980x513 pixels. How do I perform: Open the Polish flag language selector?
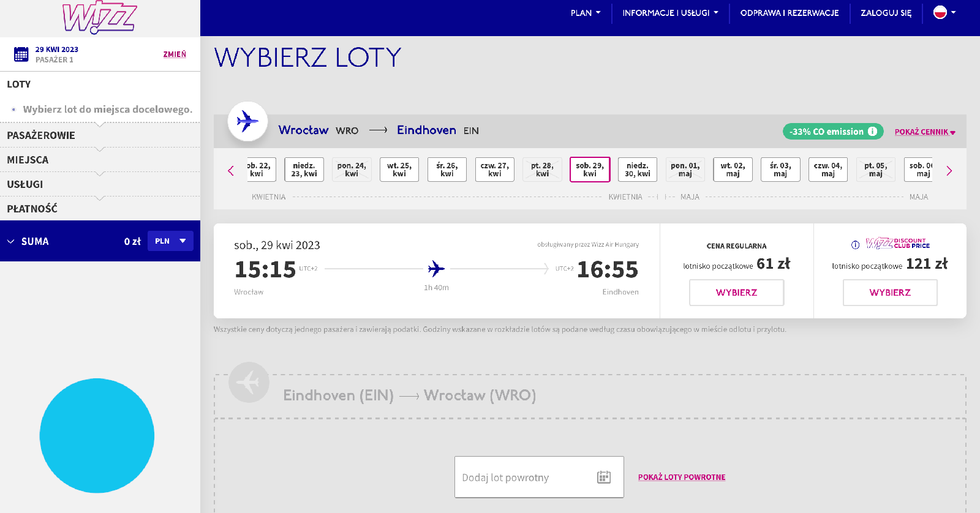[x=944, y=12]
